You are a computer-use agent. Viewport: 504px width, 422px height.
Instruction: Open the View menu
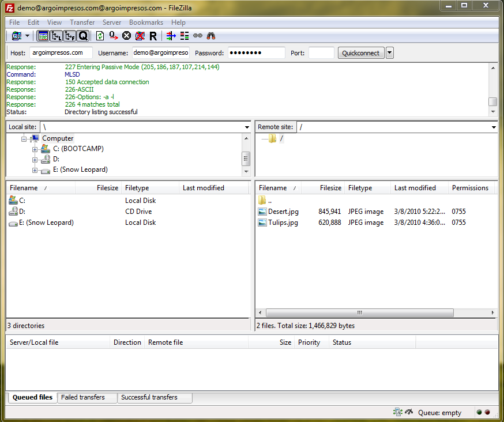tap(54, 22)
